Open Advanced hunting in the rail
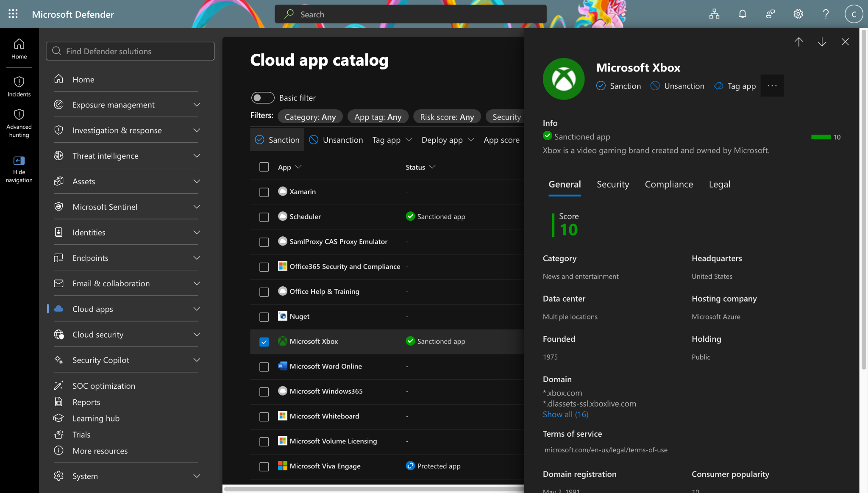 click(x=19, y=123)
